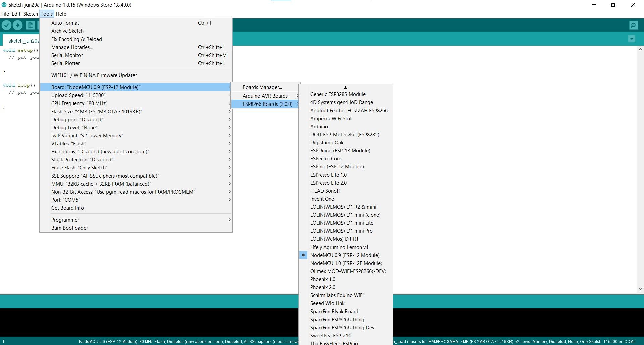Select Amperka WiFi Slot board
The width and height of the screenshot is (644, 345).
[x=345, y=119]
